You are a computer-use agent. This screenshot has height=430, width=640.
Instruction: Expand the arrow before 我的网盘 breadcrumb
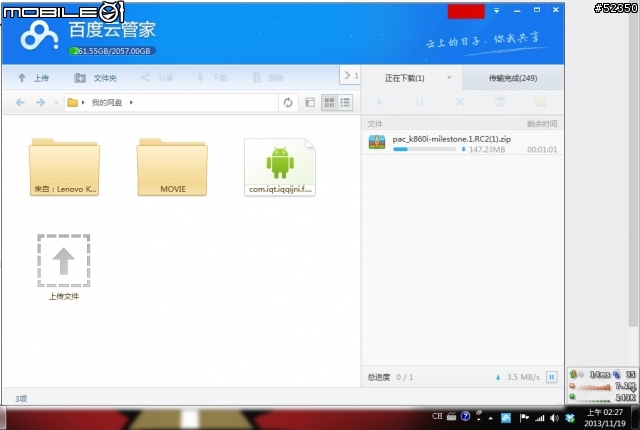coord(83,102)
